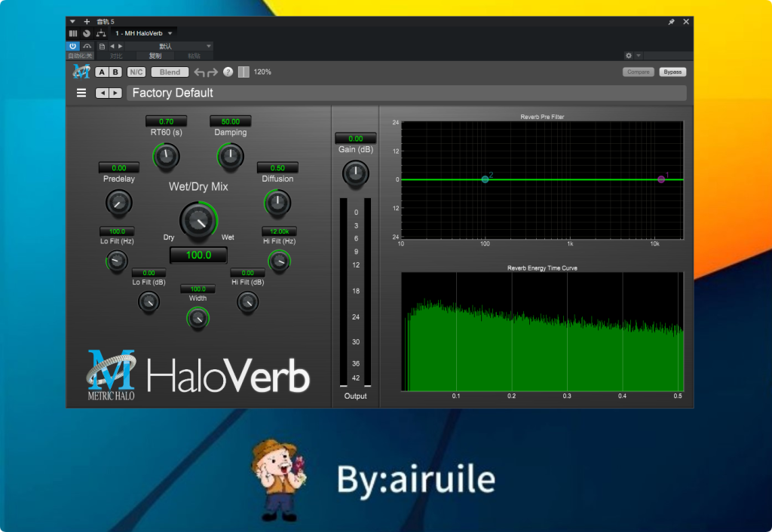The image size is (772, 532).
Task: Click the round knob macro controls icon
Action: pyautogui.click(x=87, y=33)
